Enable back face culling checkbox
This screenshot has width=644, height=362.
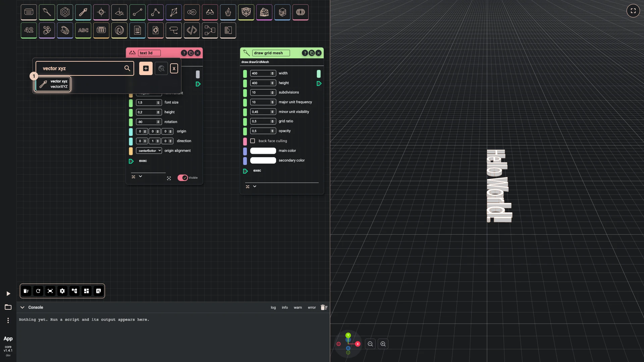(x=253, y=141)
